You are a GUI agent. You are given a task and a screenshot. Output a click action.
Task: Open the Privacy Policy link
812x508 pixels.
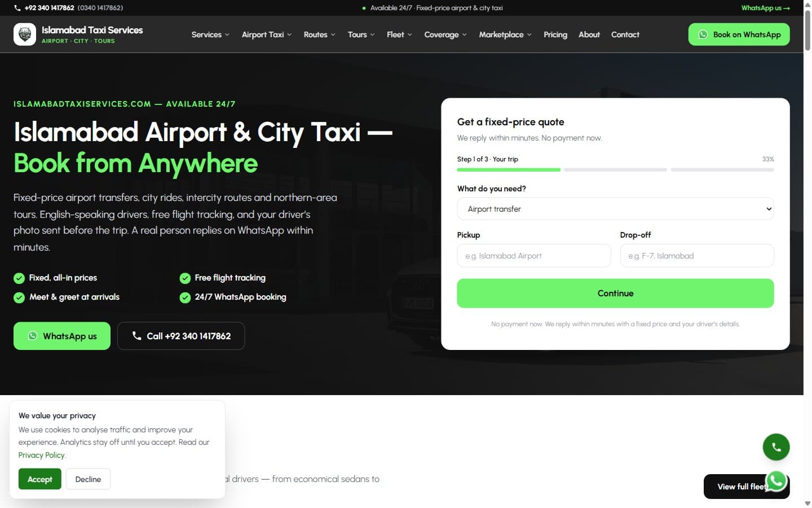tap(42, 455)
